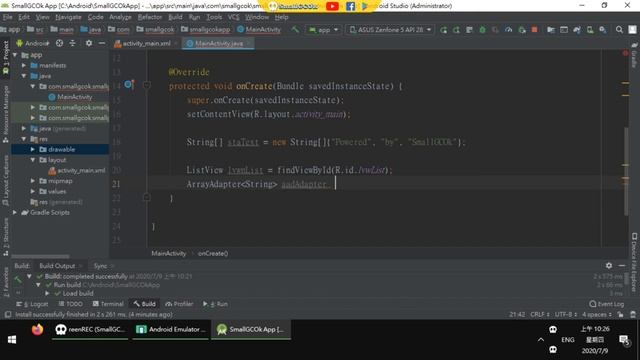Open the Terminal tool window
Image resolution: width=640 pixels, height=360 pixels.
[108, 304]
